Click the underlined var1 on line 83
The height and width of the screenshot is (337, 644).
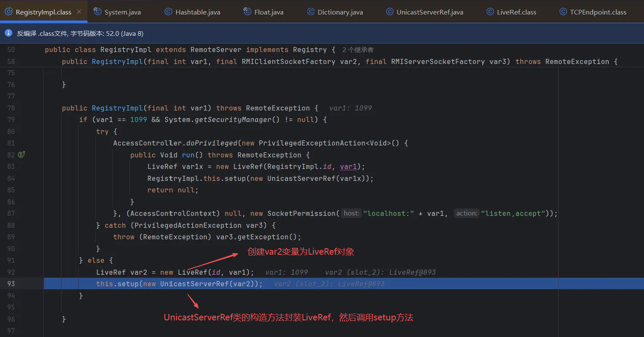click(x=348, y=166)
